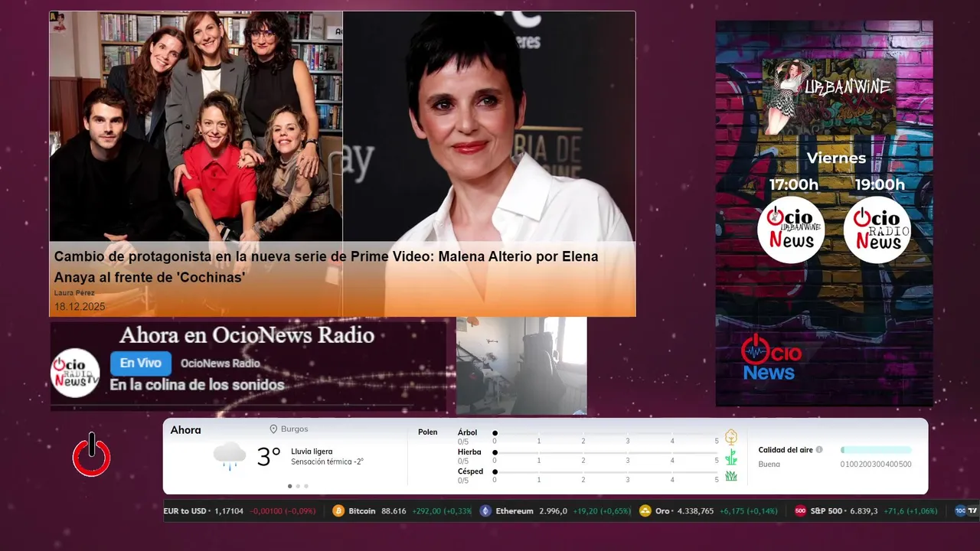The width and height of the screenshot is (980, 551).
Task: Click the air quality info icon
Action: pos(819,450)
